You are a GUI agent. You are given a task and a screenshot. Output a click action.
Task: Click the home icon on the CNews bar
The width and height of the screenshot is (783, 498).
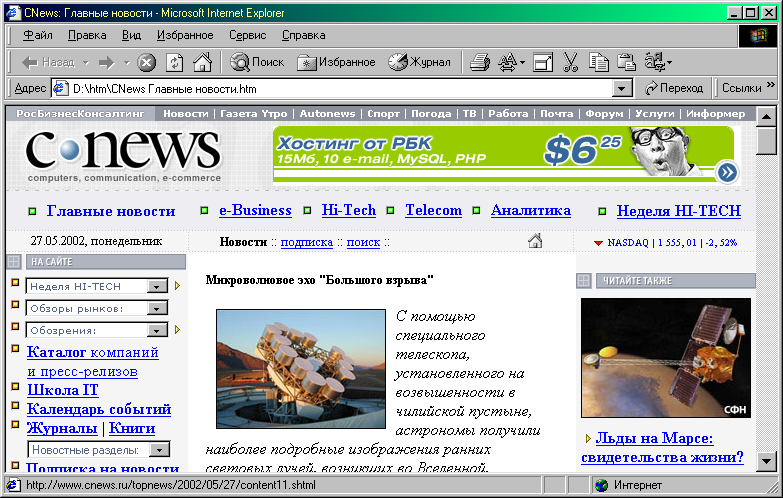[535, 241]
